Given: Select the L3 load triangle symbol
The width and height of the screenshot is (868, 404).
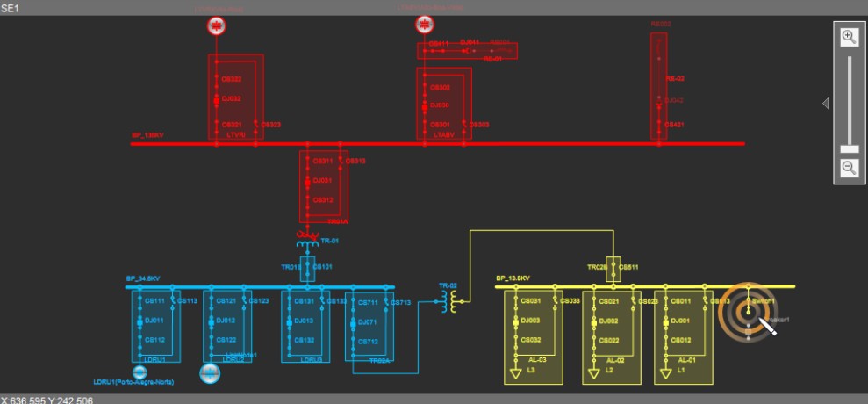Looking at the screenshot, I should coord(513,374).
